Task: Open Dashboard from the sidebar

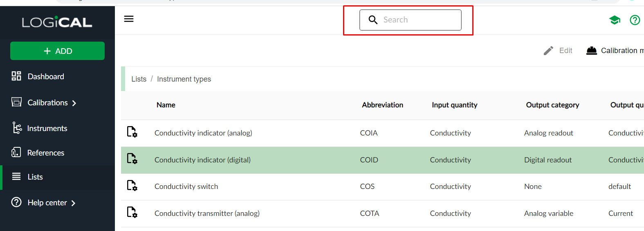Action: pos(45,76)
